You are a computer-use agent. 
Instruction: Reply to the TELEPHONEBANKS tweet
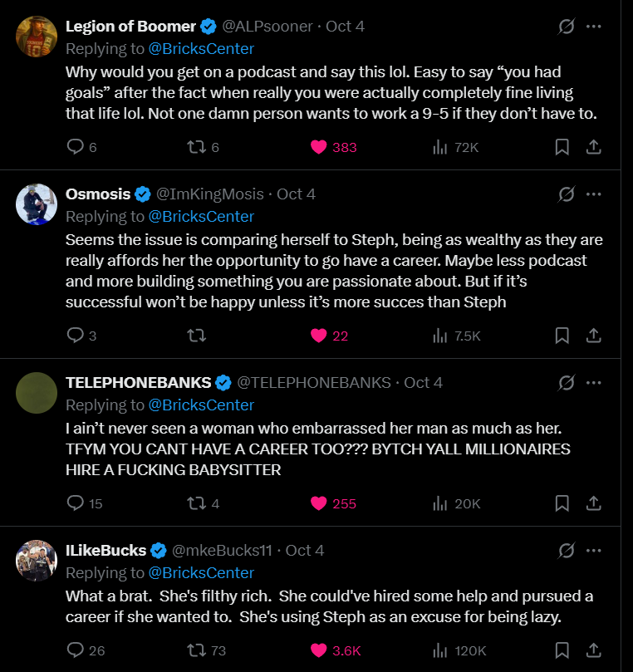click(75, 503)
